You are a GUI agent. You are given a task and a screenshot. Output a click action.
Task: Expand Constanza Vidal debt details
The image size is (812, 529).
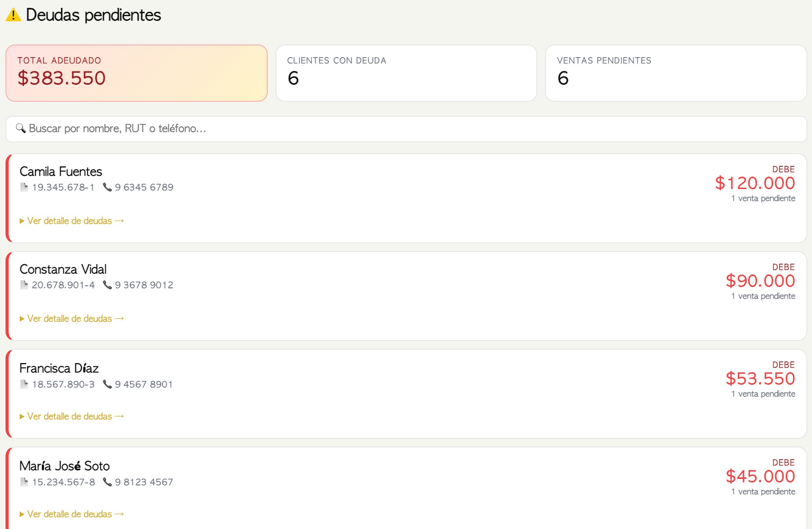coord(72,319)
